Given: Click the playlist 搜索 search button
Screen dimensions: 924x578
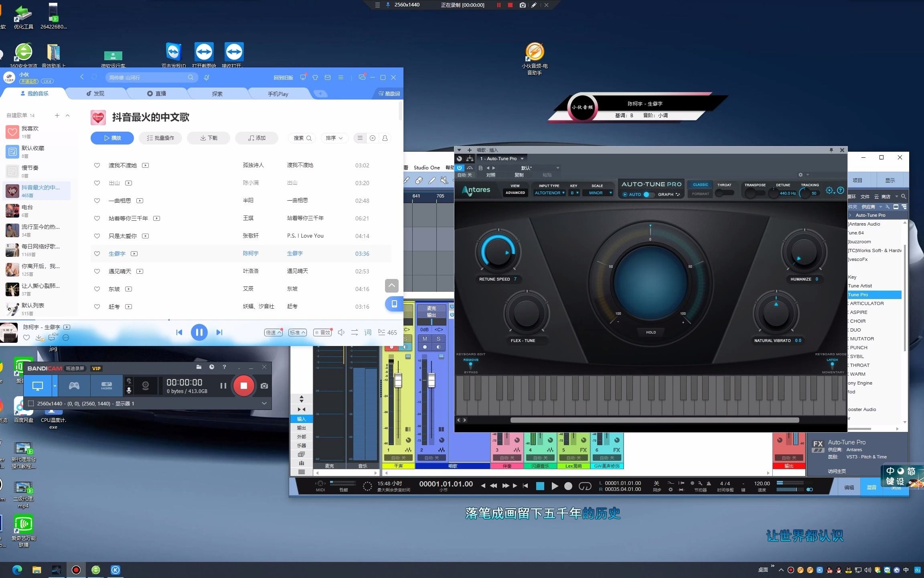Looking at the screenshot, I should [302, 138].
